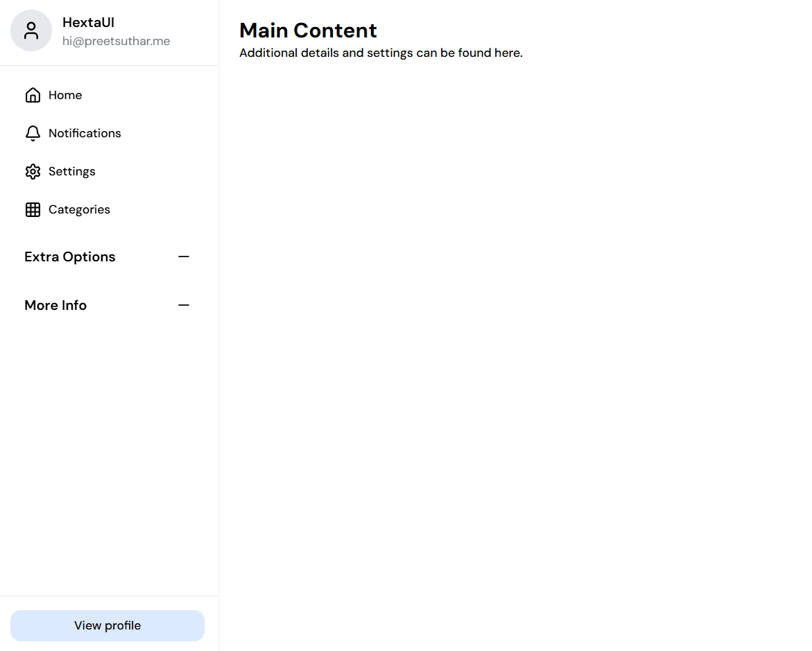Click the user avatar icon
Viewport: 812px width, 651px height.
point(31,31)
